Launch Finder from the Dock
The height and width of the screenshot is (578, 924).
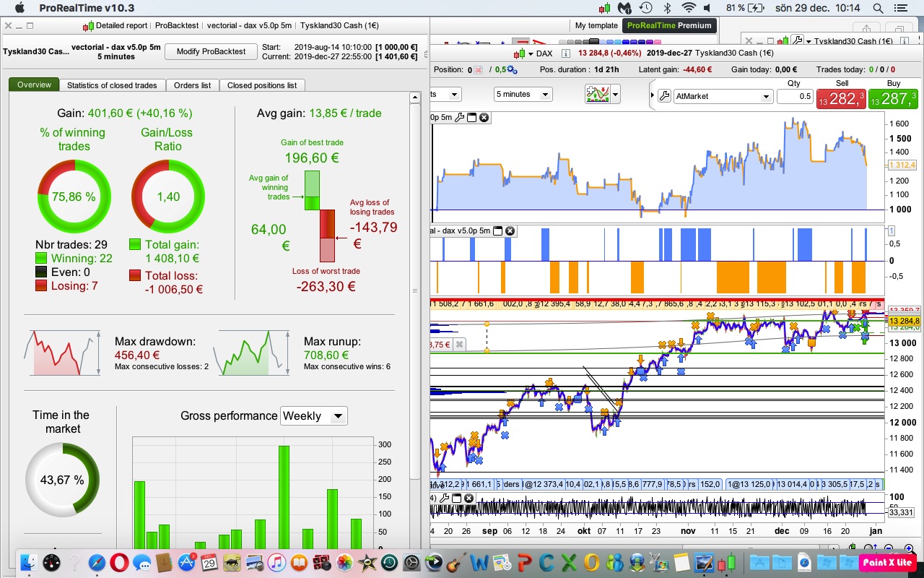pyautogui.click(x=30, y=562)
